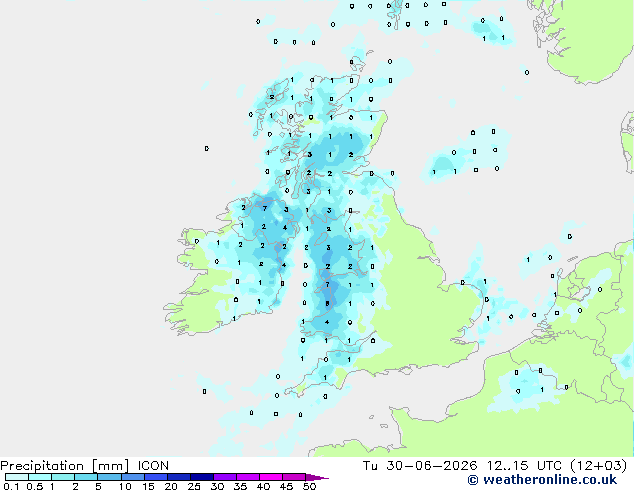Click the '8' precipitation value over Wales
634x490 pixels.
[328, 304]
